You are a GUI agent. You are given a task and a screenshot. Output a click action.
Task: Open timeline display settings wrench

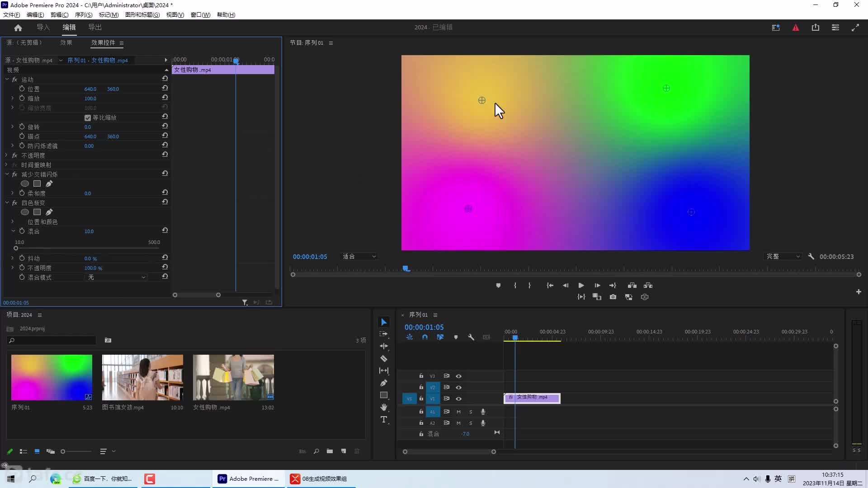point(471,337)
